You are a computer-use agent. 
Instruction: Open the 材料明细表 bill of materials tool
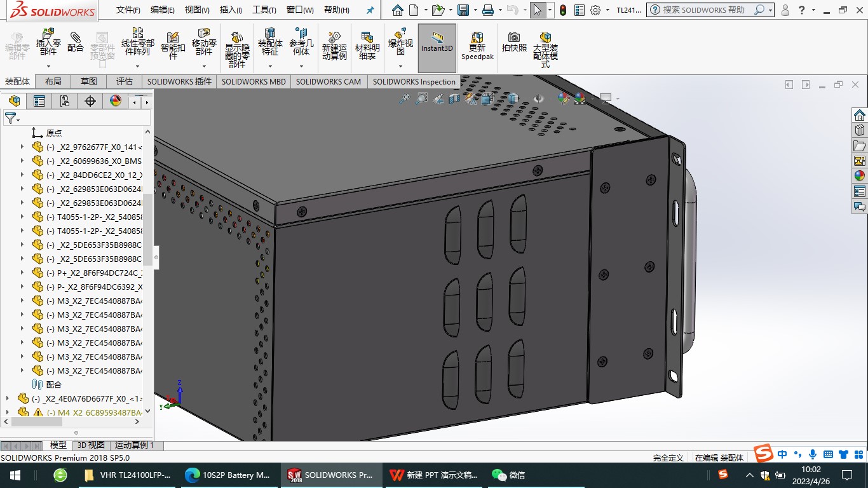[367, 46]
